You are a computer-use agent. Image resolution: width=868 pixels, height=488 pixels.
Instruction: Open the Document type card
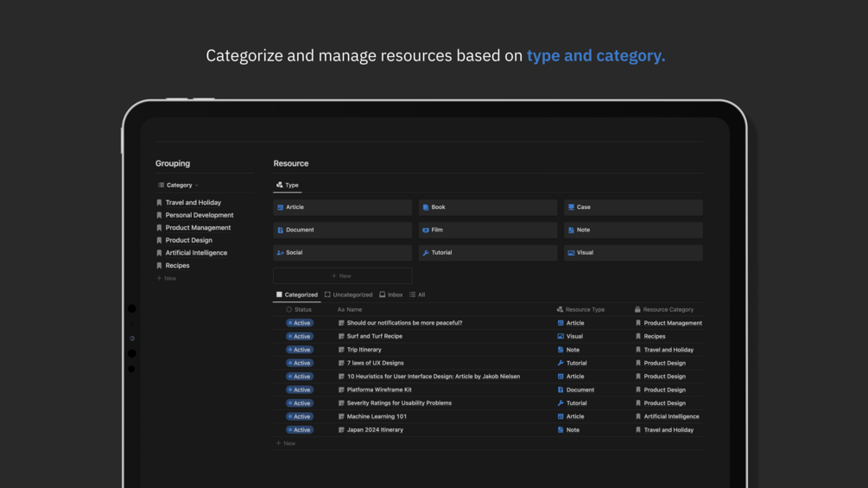pos(343,230)
